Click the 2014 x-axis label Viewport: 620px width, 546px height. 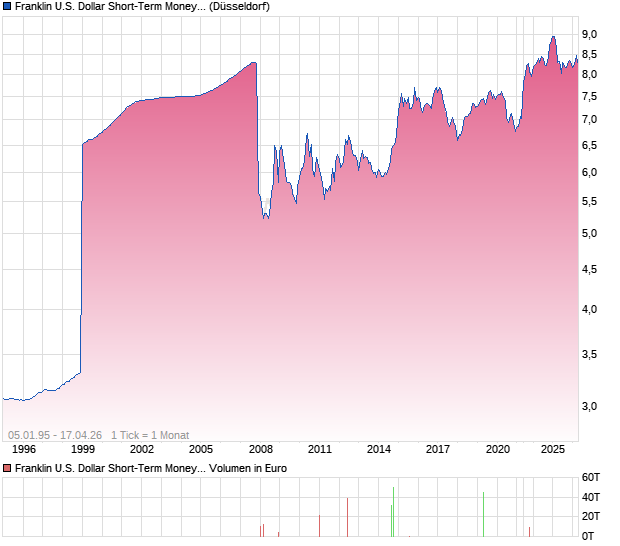coord(379,449)
